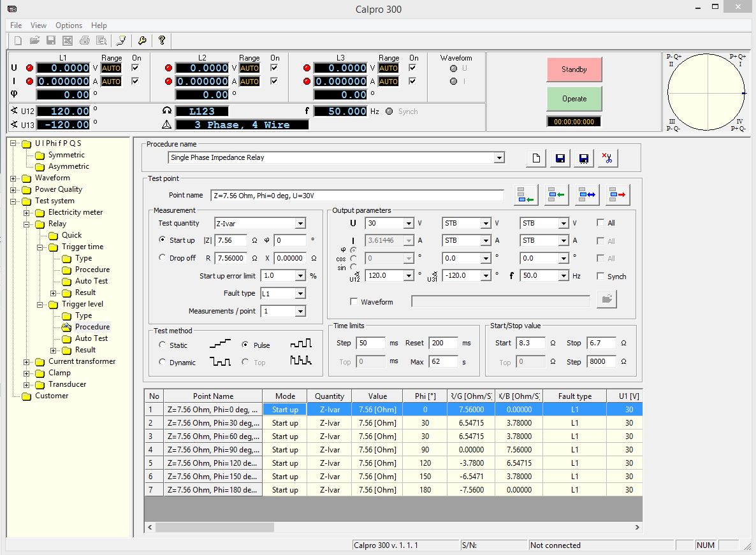This screenshot has height=555, width=756.
Task: Append test point using green arrow at bottom icon
Action: click(x=525, y=195)
